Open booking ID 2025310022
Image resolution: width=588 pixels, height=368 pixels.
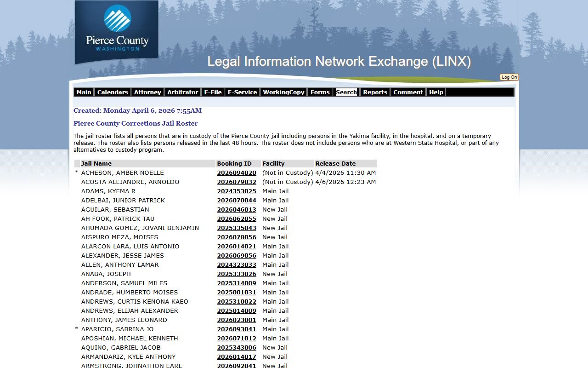pyautogui.click(x=237, y=302)
